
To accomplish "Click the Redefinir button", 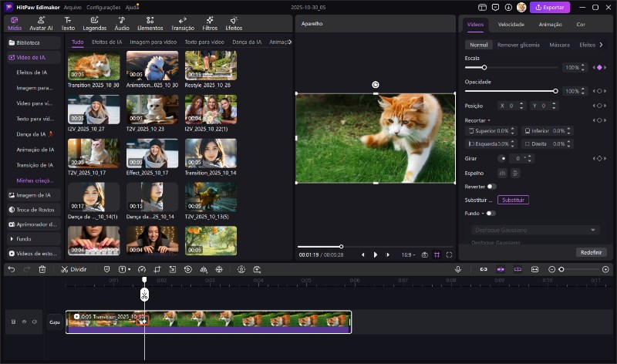I will tap(591, 252).
